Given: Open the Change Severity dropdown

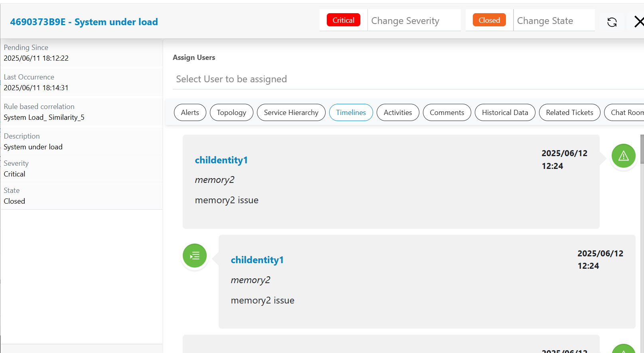Looking at the screenshot, I should (413, 21).
